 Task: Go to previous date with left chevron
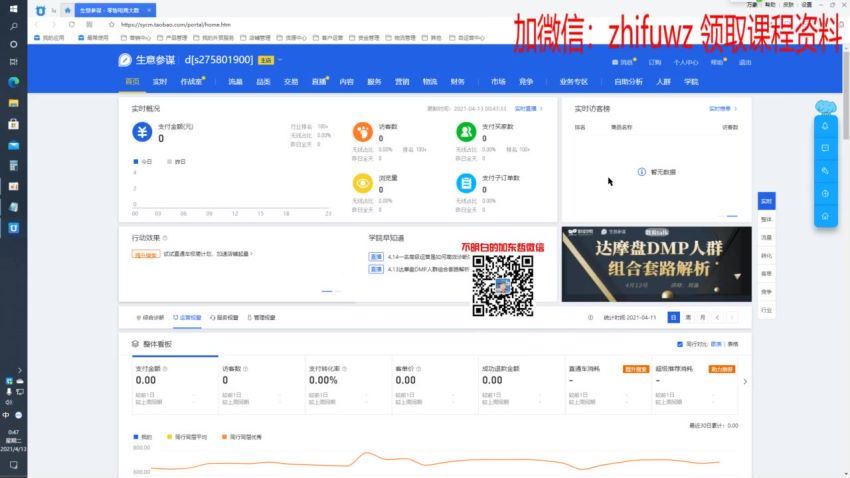[717, 318]
